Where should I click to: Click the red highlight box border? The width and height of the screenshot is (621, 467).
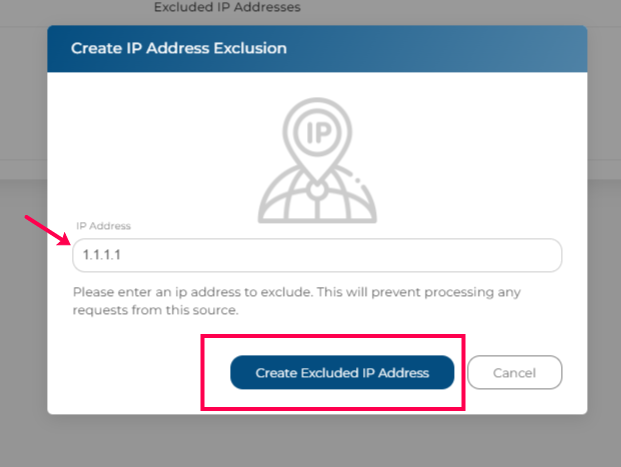tap(333, 336)
